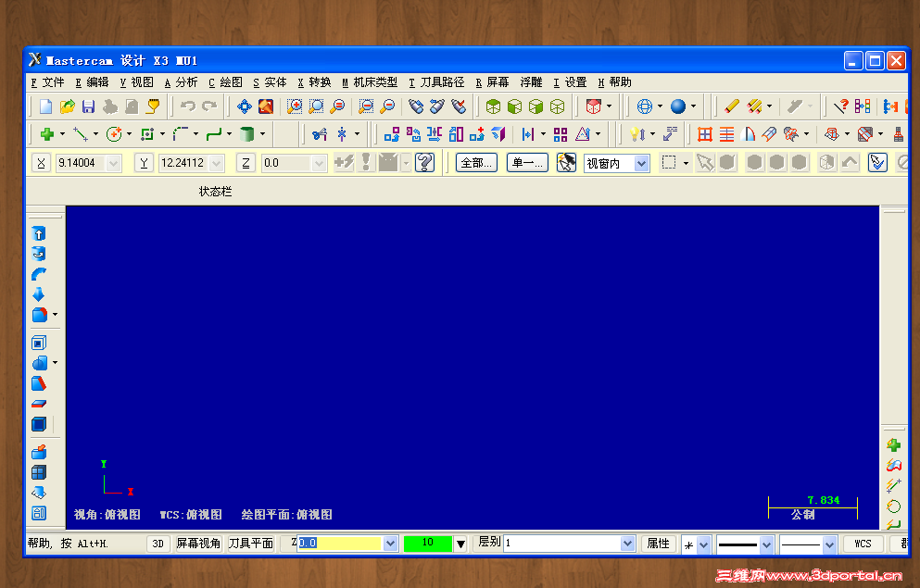
Task: Click the blue wireframe globe icon
Action: (x=644, y=106)
